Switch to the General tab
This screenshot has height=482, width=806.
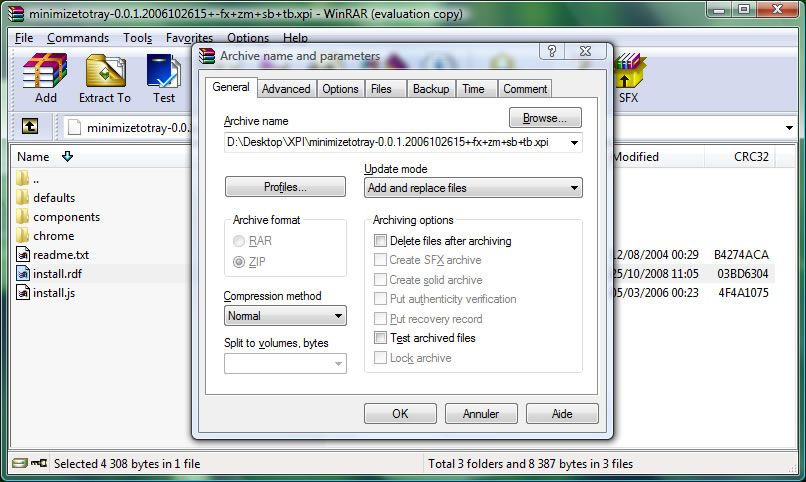pyautogui.click(x=231, y=87)
